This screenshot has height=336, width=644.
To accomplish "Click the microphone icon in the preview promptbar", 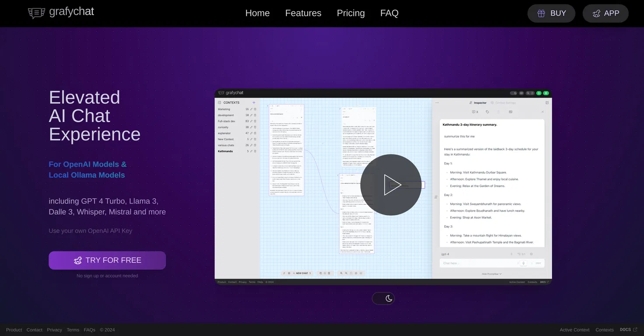I will tap(523, 263).
